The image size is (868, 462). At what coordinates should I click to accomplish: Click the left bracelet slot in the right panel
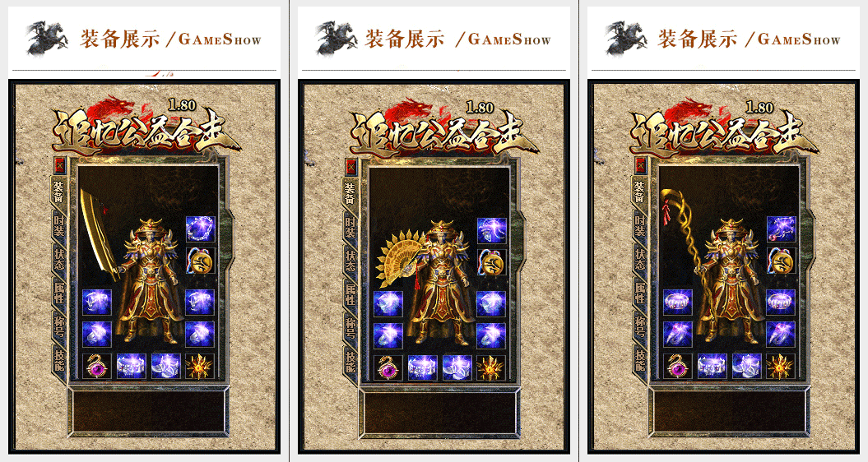(x=678, y=303)
